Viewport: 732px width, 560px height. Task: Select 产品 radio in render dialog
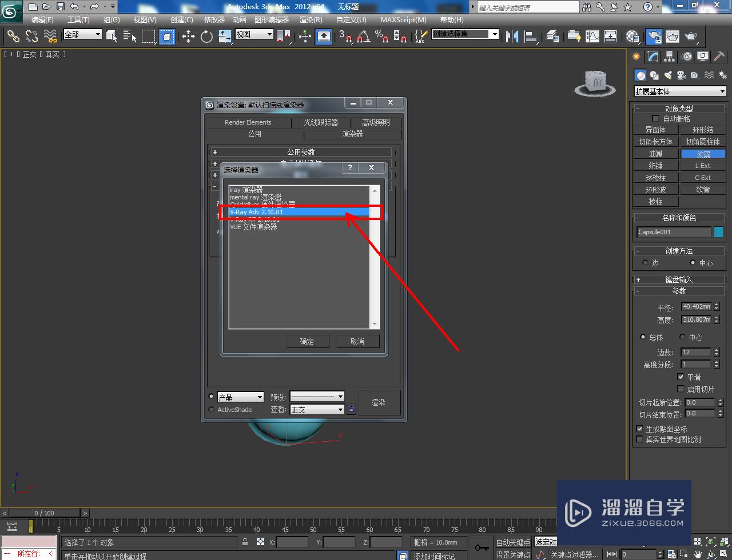point(212,397)
